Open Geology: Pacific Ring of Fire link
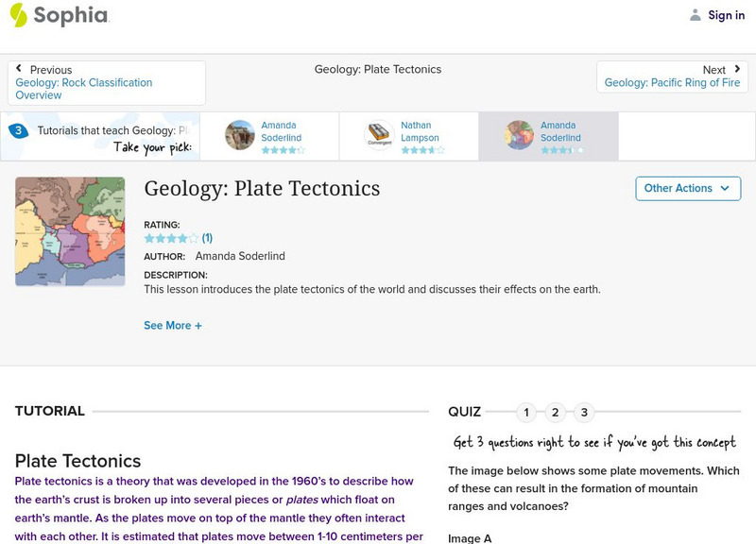 click(672, 83)
